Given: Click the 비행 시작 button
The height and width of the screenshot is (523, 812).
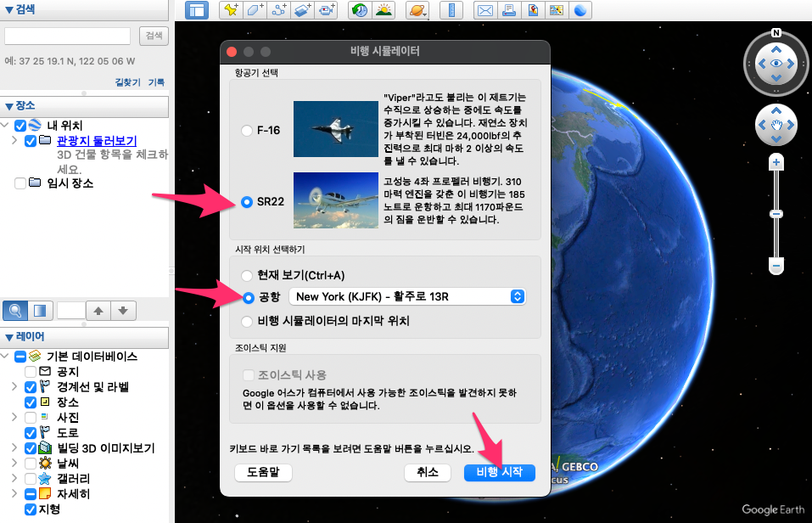Looking at the screenshot, I should (x=499, y=472).
